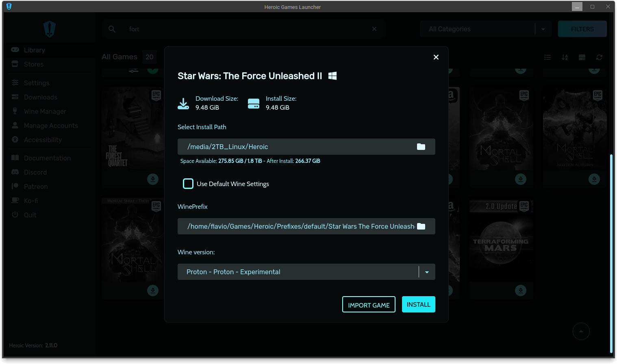Open folder picker for the WinePrefix

click(x=421, y=226)
